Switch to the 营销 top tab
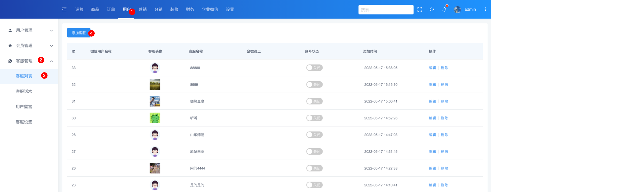The image size is (644, 192). [x=142, y=9]
